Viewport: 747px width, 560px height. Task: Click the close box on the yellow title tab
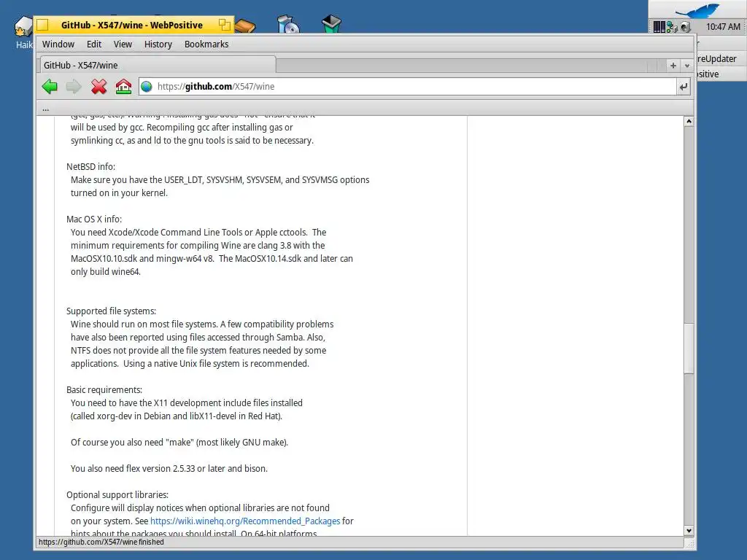coord(42,25)
